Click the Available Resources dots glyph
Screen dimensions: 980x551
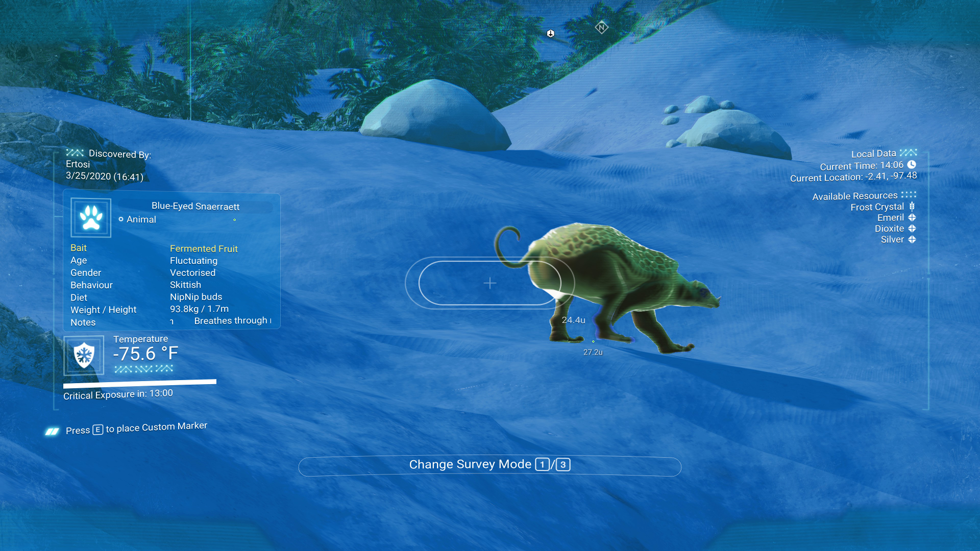tap(909, 195)
